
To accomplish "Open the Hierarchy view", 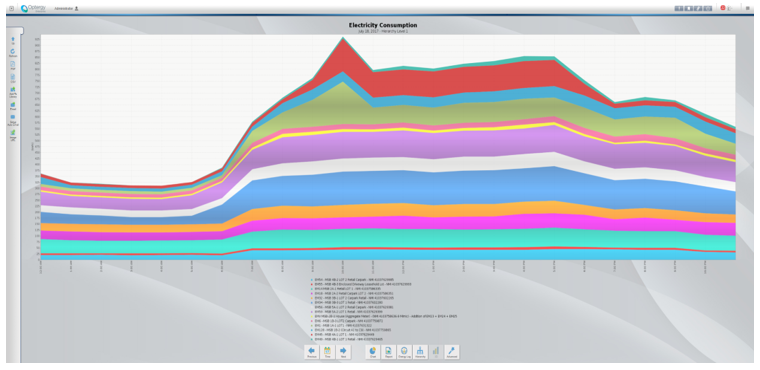I will (420, 352).
